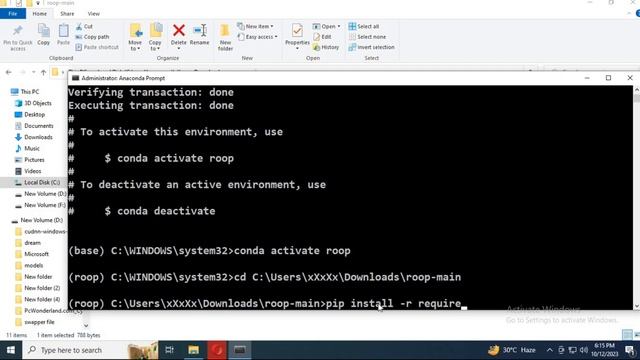Open File Explorer from taskbar
The width and height of the screenshot is (640, 360).
[193, 350]
